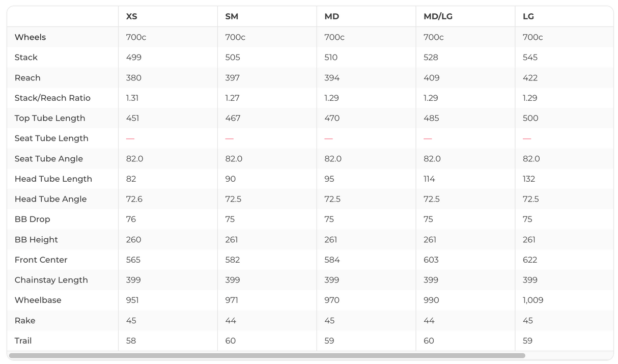Screen dimensions: 618x364
Task: Select the XS column header
Action: coord(131,16)
